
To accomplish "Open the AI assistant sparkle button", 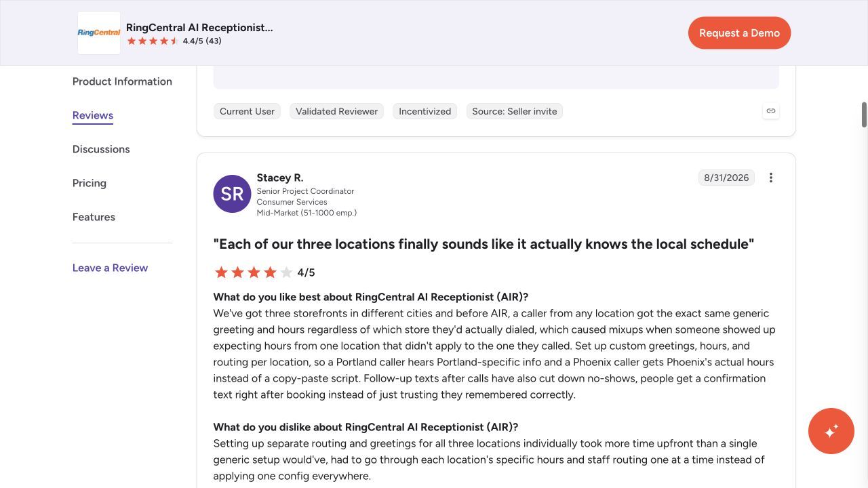I will pos(831,431).
